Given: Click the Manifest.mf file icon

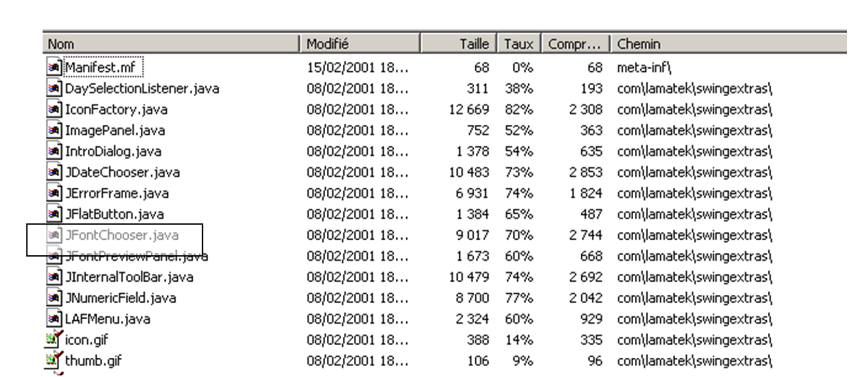Looking at the screenshot, I should click(54, 68).
